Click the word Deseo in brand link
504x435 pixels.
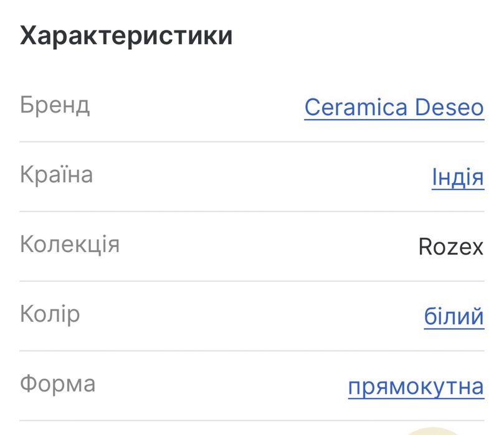(449, 108)
